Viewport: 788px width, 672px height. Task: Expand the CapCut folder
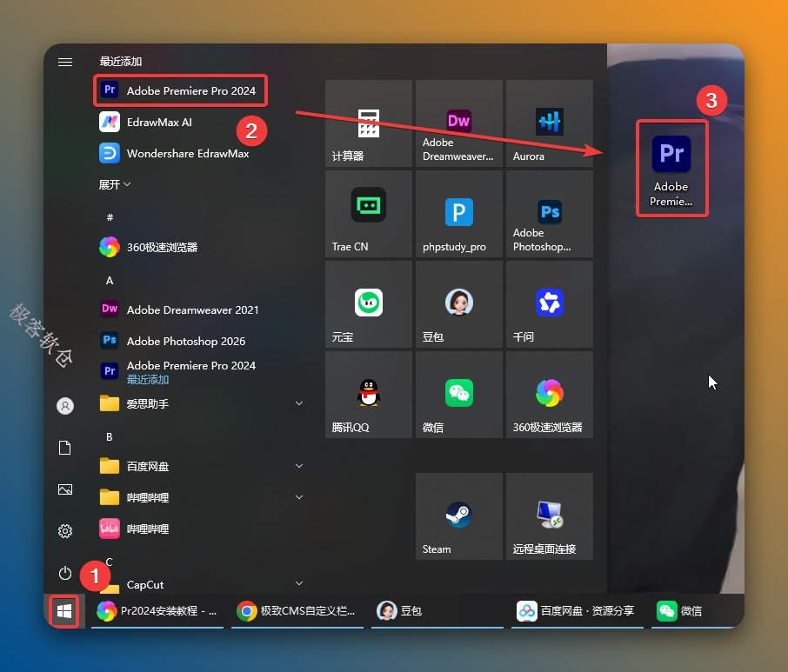[201, 584]
